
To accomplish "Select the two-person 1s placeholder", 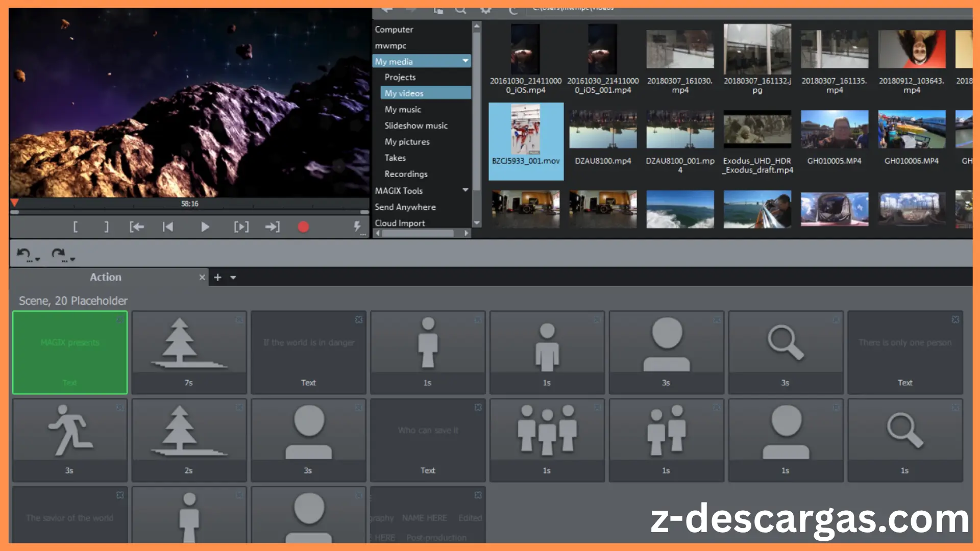I will point(666,440).
